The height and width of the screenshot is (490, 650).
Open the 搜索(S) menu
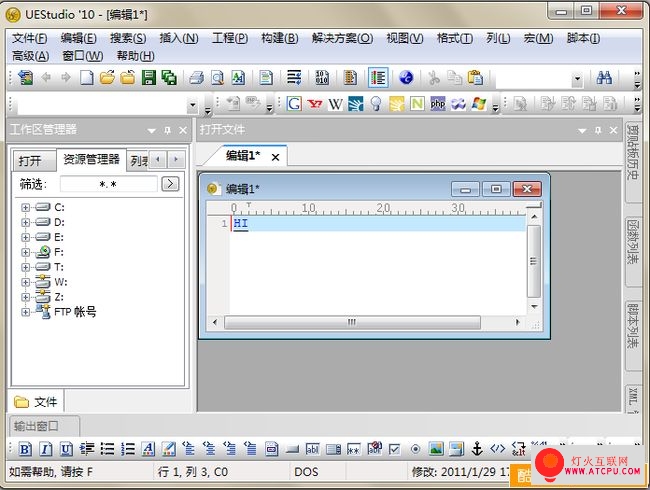coord(128,38)
